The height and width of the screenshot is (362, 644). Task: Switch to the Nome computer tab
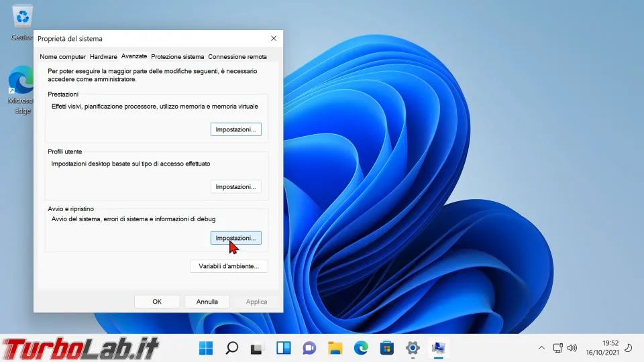62,57
